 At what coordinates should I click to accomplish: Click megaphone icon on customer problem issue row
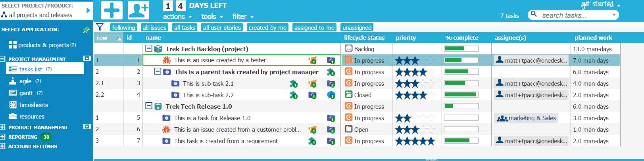click(x=313, y=130)
